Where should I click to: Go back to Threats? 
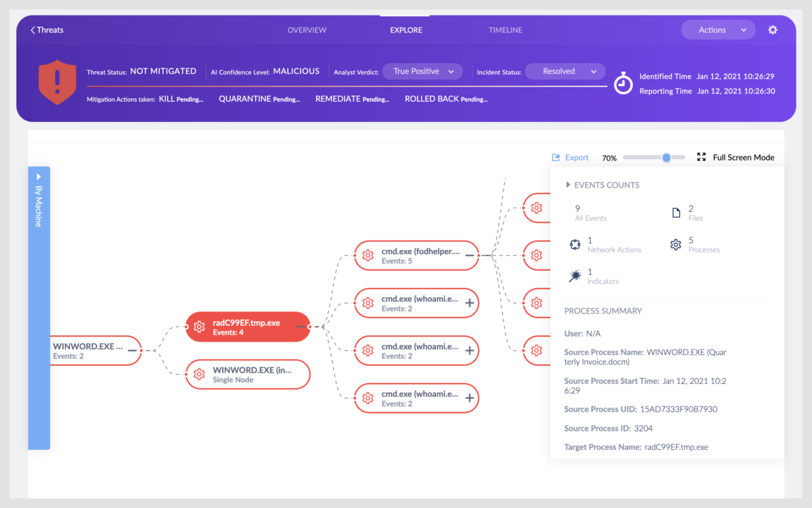[x=47, y=30]
